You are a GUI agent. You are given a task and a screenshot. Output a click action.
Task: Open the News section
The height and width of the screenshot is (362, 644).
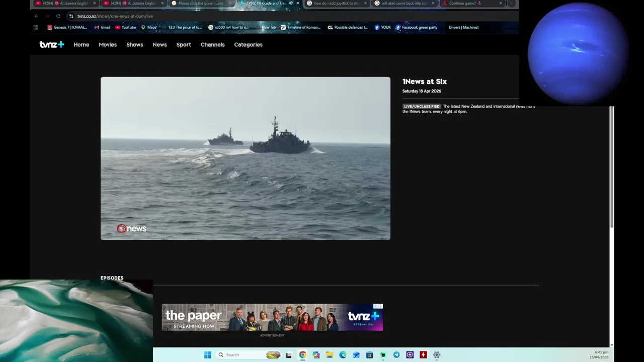click(x=159, y=45)
